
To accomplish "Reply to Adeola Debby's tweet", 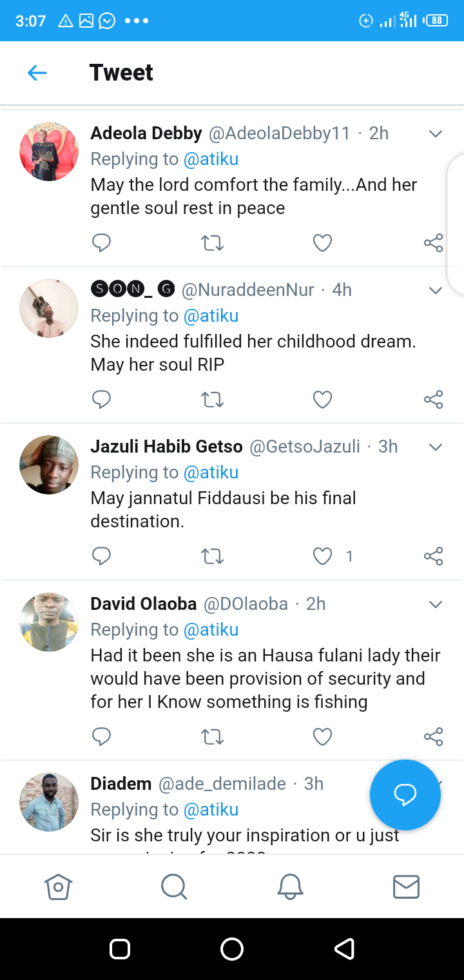I will [101, 243].
